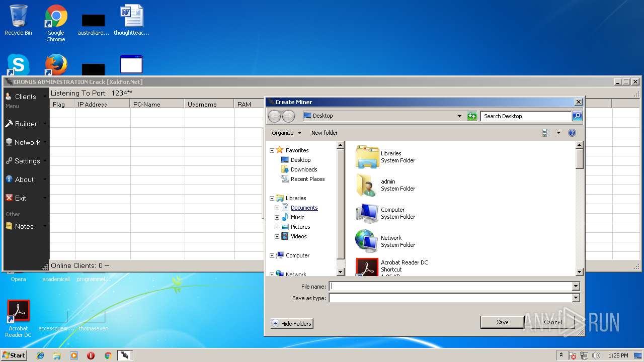Image resolution: width=644 pixels, height=362 pixels.
Task: Open Google Chrome on the taskbar
Action: pyautogui.click(x=108, y=355)
